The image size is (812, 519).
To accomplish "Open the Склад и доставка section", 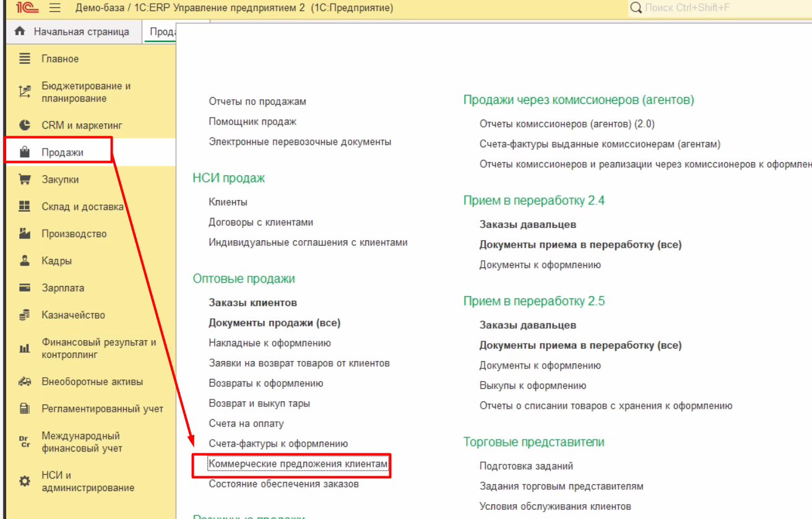I will click(82, 207).
